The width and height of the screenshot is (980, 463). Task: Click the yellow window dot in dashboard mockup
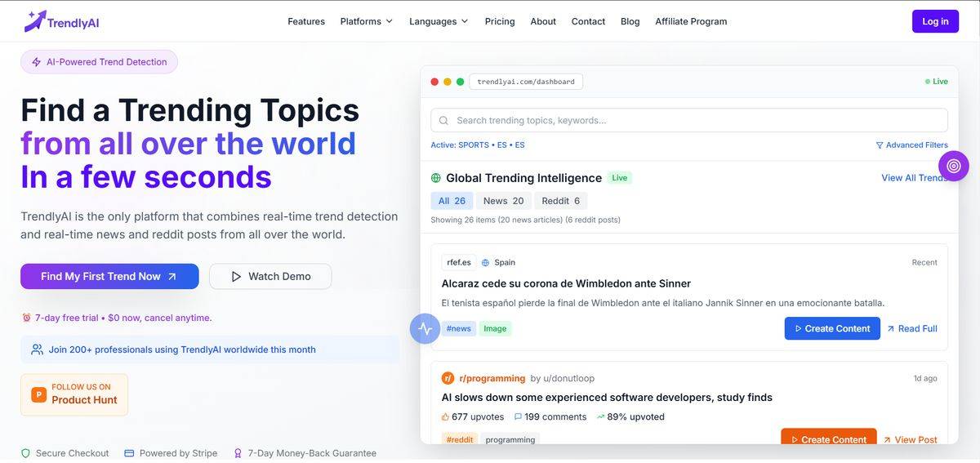pos(447,82)
